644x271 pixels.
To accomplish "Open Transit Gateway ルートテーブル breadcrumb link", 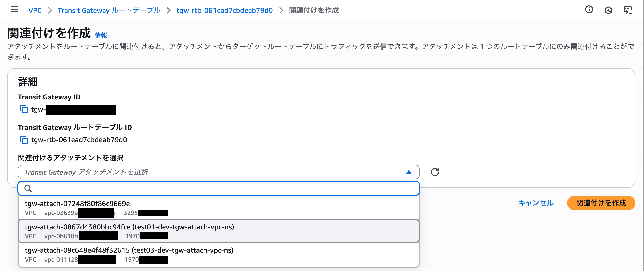I will tap(109, 10).
